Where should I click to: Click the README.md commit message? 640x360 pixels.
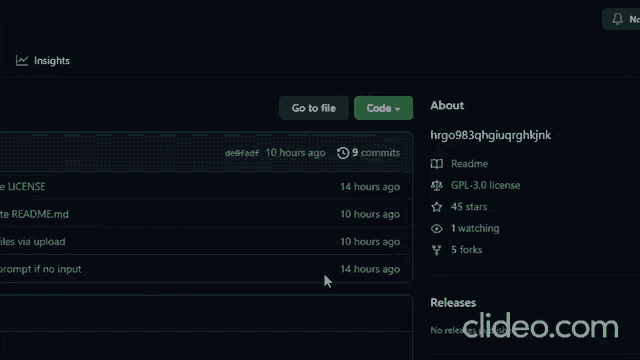[x=34, y=214]
